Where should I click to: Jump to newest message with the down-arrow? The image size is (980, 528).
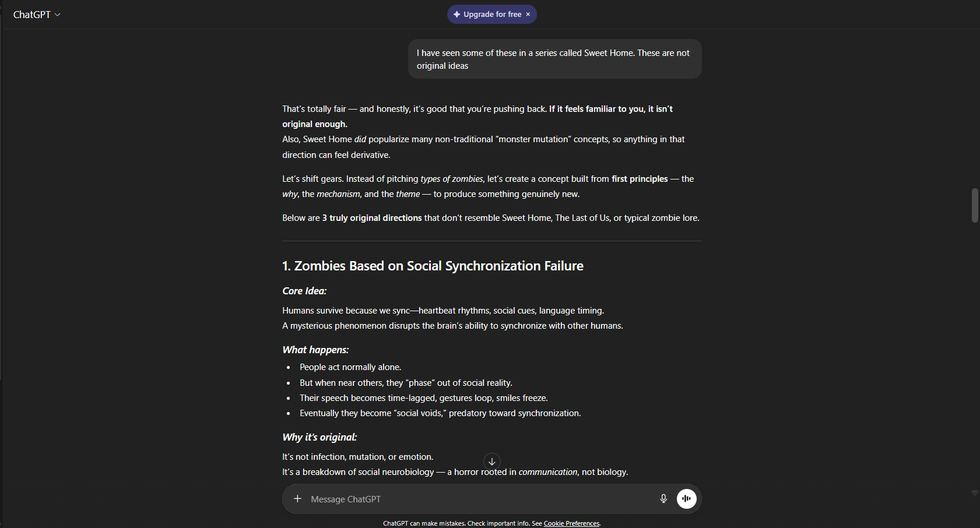(491, 461)
